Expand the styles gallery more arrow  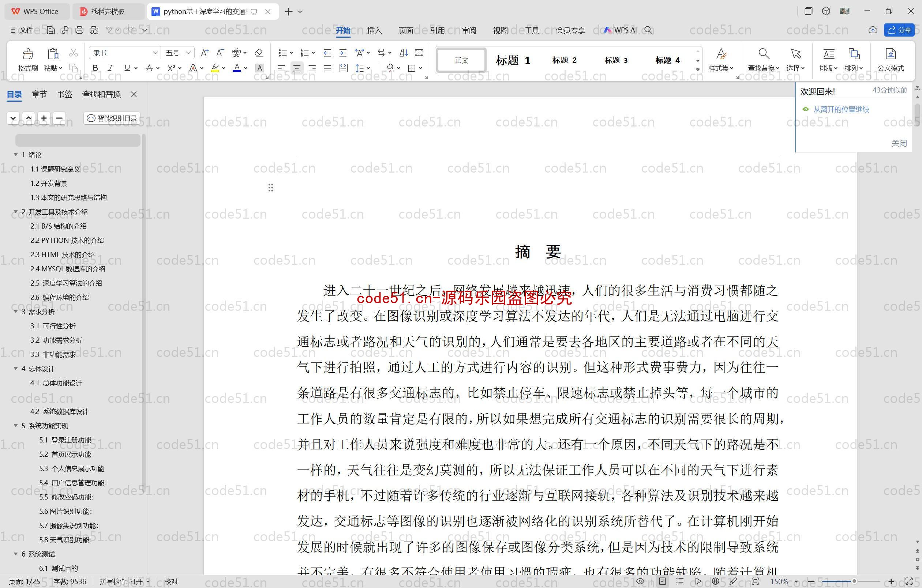pos(698,69)
